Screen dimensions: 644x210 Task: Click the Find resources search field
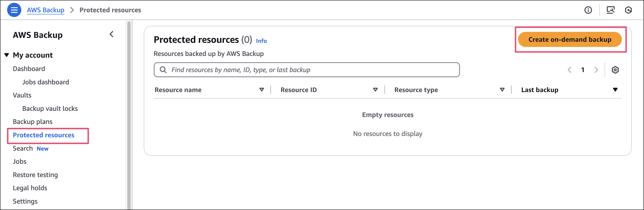[x=306, y=70]
